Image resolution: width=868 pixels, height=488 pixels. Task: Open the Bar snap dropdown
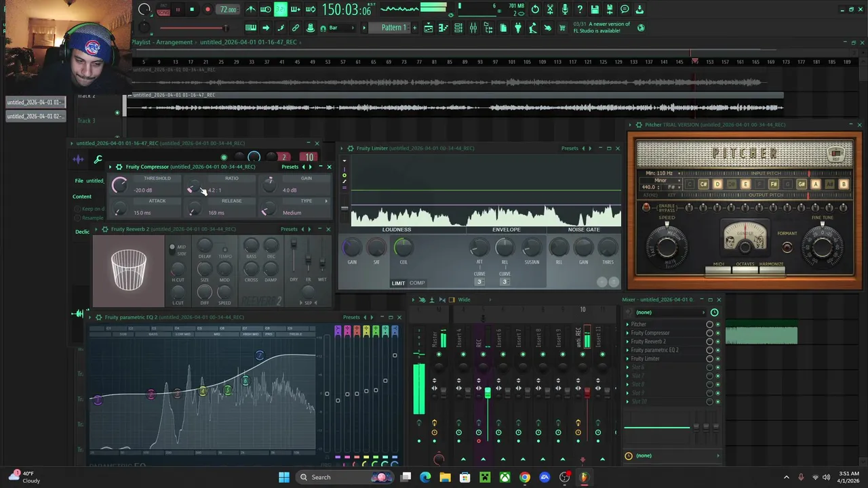coord(340,28)
